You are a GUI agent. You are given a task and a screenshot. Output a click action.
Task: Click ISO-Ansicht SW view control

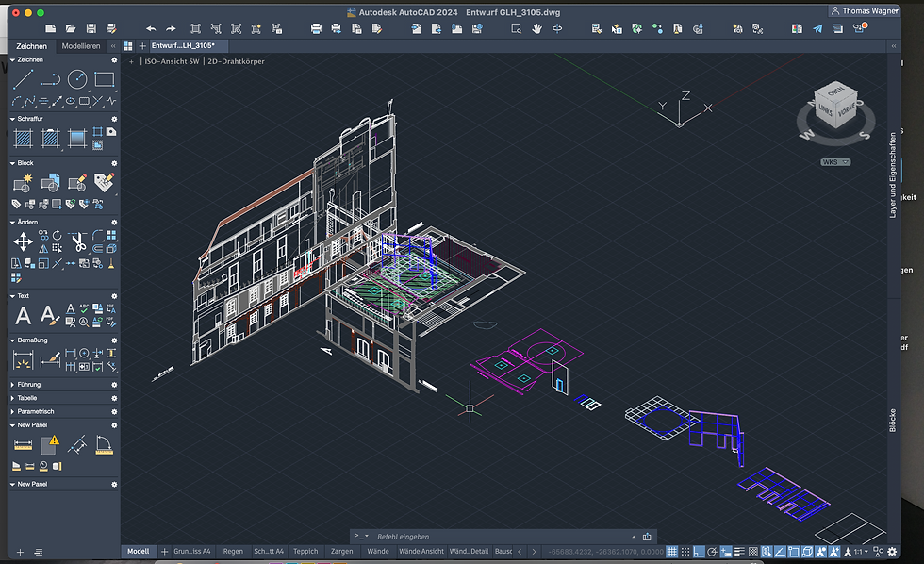point(172,61)
